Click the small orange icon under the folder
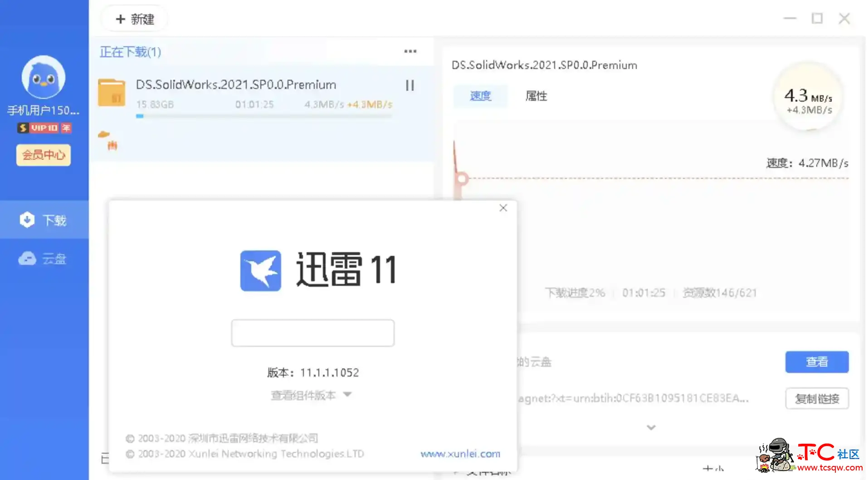This screenshot has width=868, height=480. 108,140
